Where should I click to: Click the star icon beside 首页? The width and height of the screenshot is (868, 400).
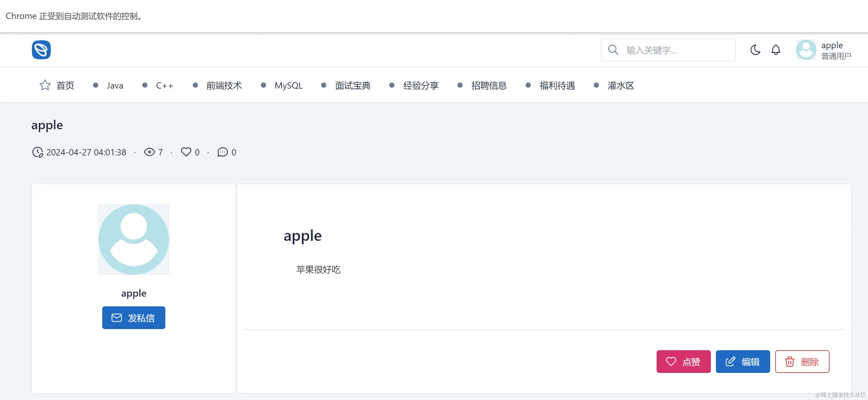click(x=45, y=85)
